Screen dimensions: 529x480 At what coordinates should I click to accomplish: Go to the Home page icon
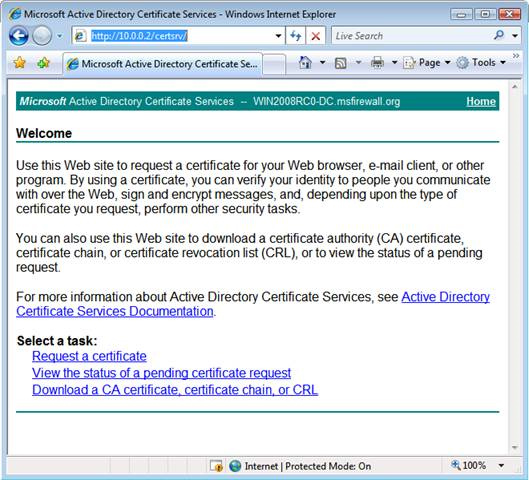click(305, 63)
